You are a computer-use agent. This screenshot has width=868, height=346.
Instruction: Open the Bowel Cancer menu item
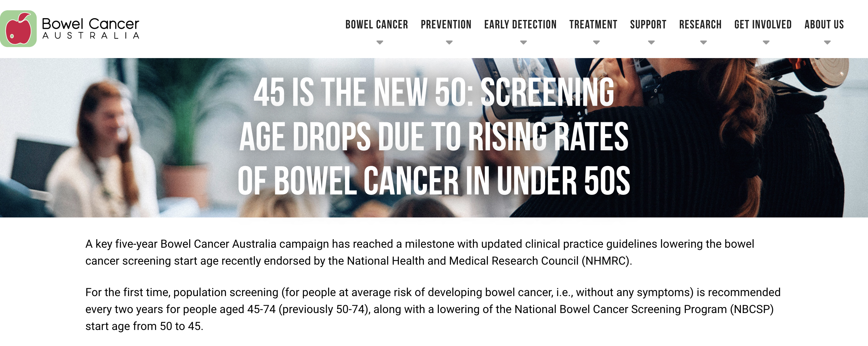click(x=376, y=24)
